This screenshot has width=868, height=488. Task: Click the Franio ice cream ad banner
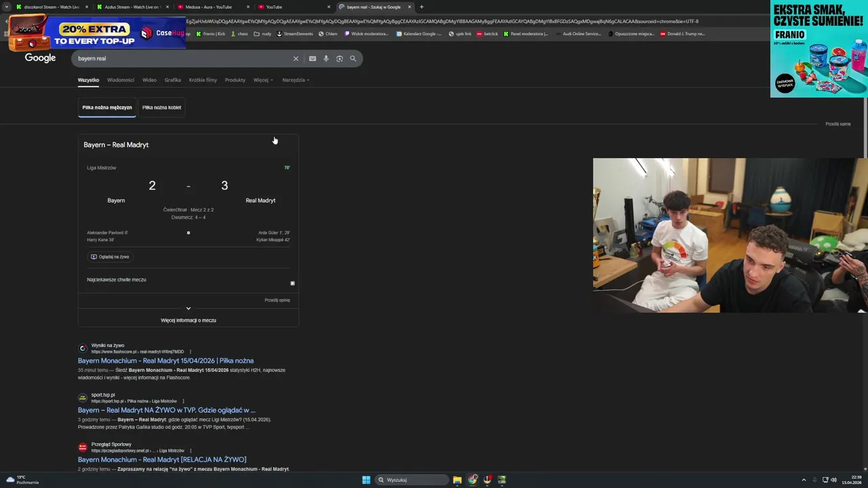pos(818,49)
